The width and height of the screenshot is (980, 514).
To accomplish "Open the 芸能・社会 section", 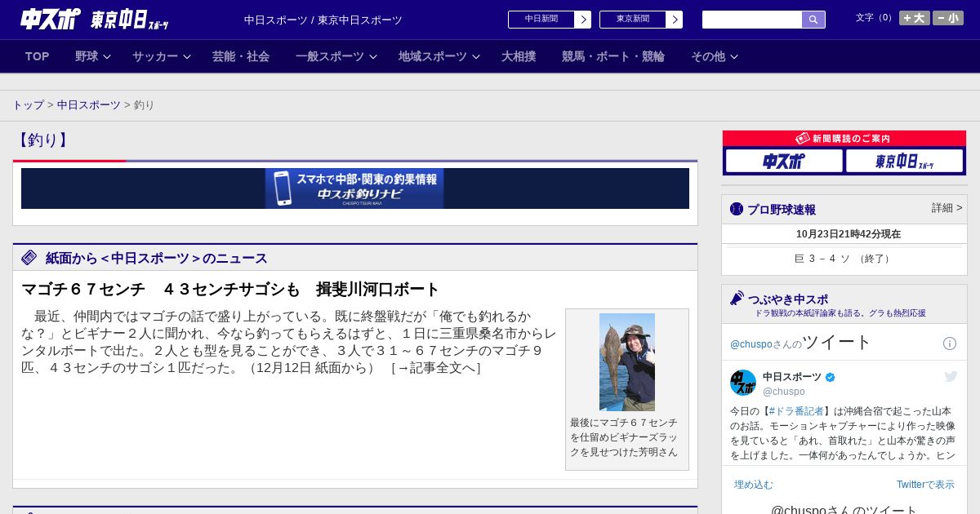I will [x=241, y=56].
